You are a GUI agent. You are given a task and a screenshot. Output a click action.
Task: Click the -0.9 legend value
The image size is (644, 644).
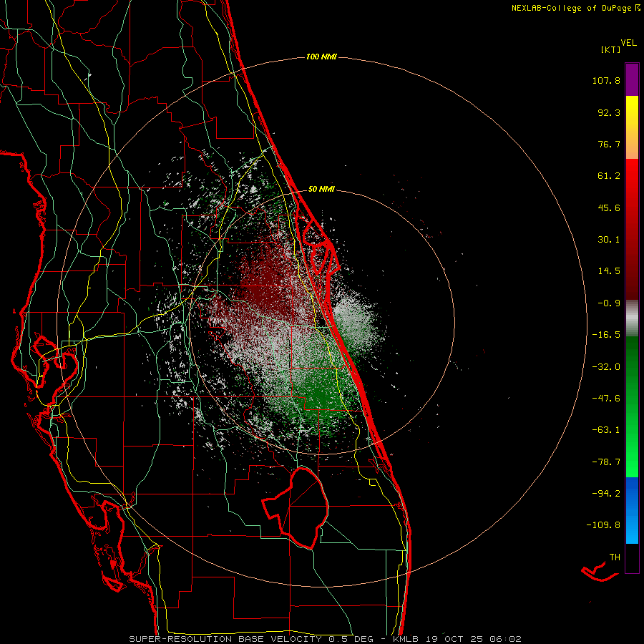(609, 303)
